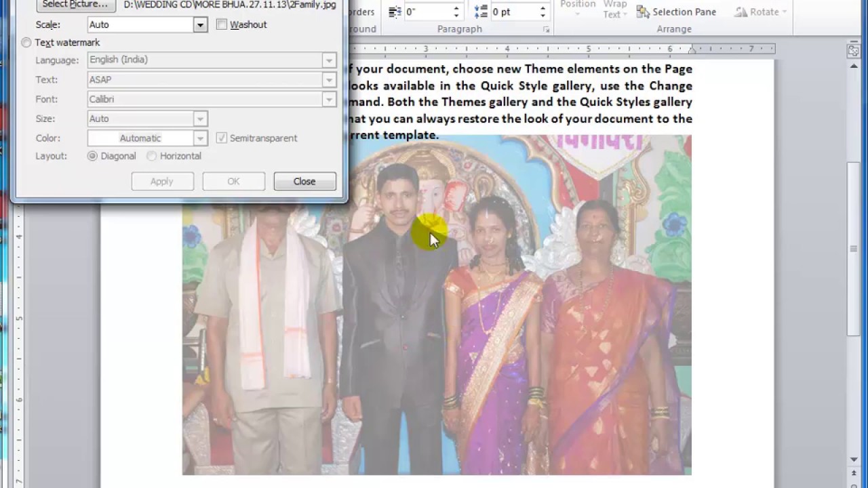
Task: Decrease the 0 pt spacing with down spinner
Action: (542, 16)
